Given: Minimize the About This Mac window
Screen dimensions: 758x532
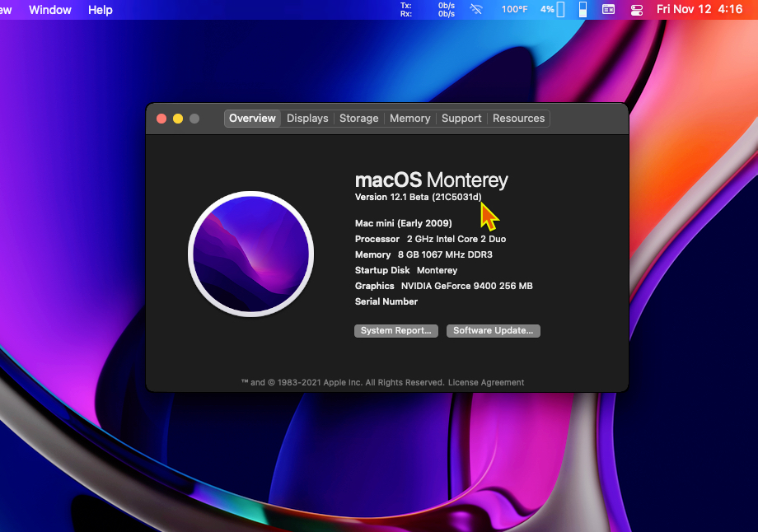Looking at the screenshot, I should 178,119.
